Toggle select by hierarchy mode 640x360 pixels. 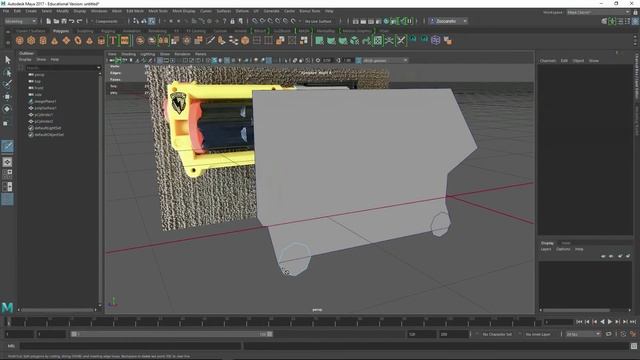136,21
